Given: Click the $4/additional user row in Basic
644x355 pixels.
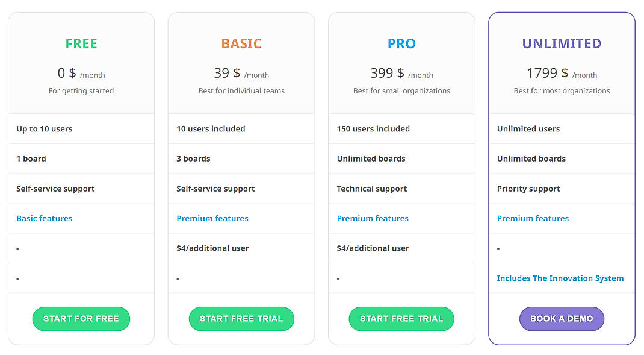Looking at the screenshot, I should (213, 248).
